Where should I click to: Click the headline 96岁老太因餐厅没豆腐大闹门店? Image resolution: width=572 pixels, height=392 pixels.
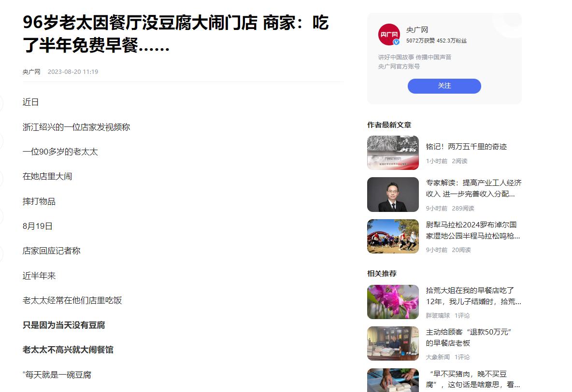[x=176, y=33]
